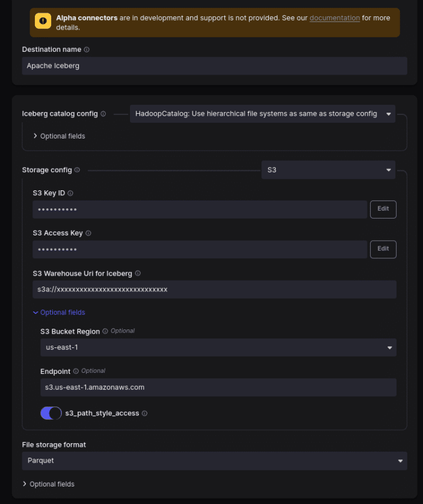Click the info icon beside Storage config
This screenshot has height=504, width=423.
pos(76,170)
